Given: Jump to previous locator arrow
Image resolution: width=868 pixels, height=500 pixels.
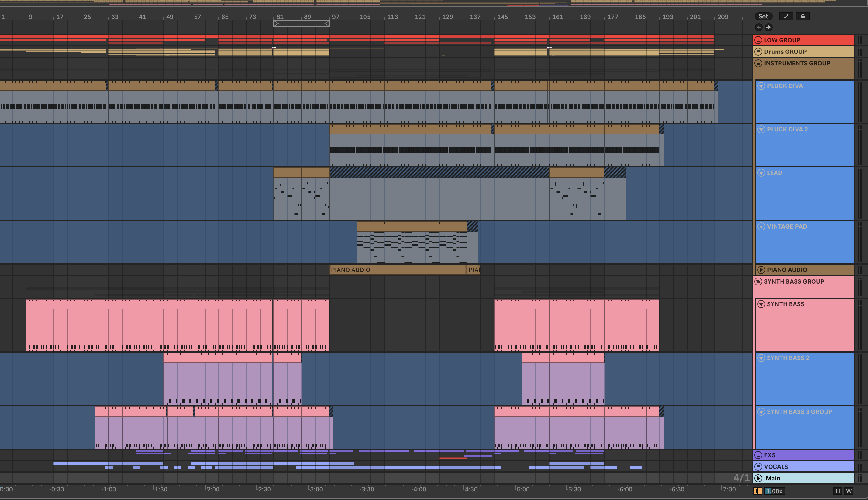Looking at the screenshot, I should [759, 27].
